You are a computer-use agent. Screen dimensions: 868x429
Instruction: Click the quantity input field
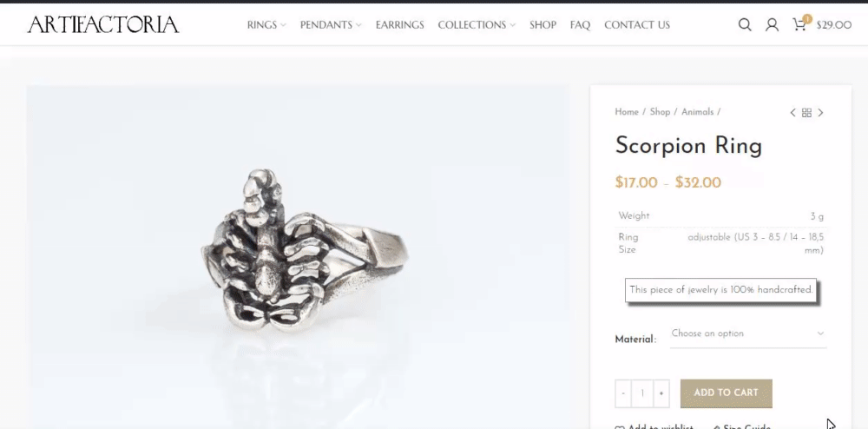[x=642, y=393]
